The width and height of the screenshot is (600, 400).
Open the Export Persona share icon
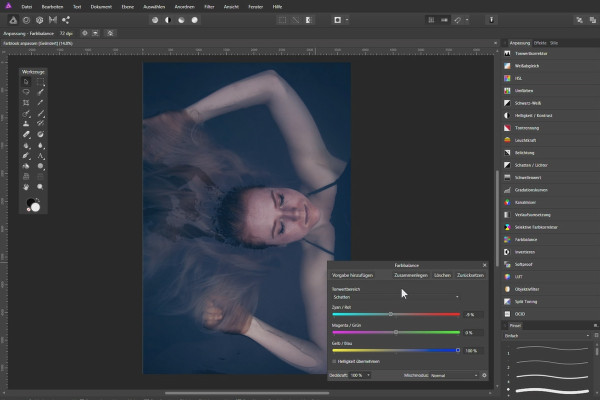66,20
